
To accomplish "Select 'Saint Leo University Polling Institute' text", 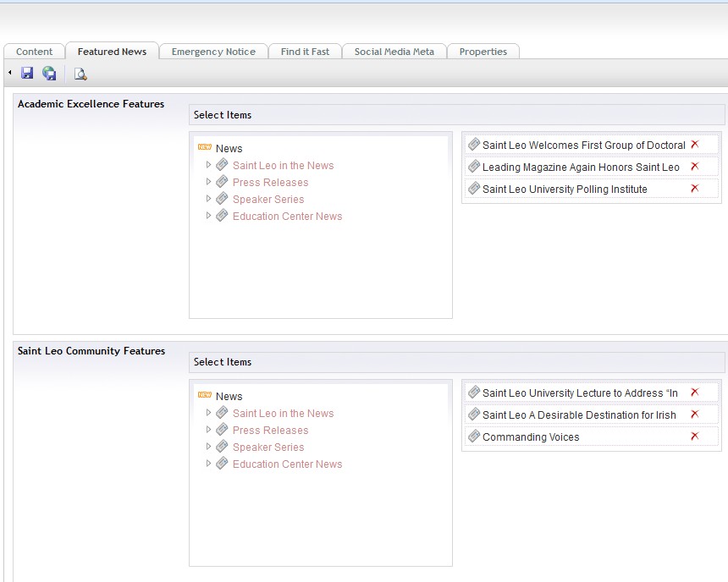I will tap(565, 189).
